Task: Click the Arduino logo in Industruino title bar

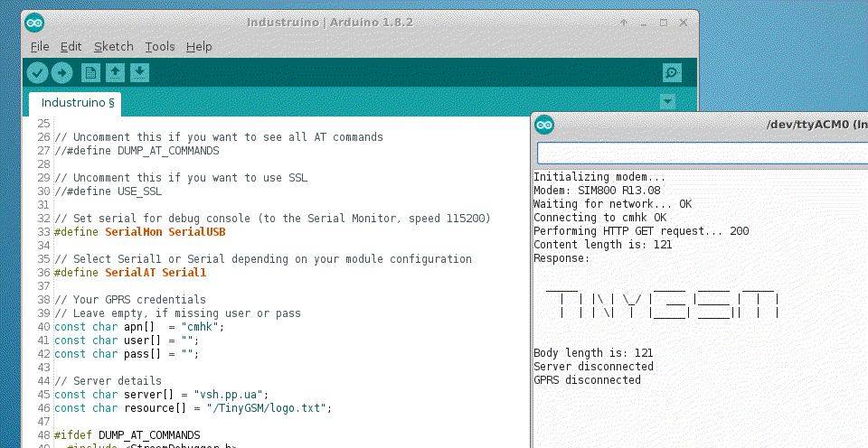Action: click(34, 23)
